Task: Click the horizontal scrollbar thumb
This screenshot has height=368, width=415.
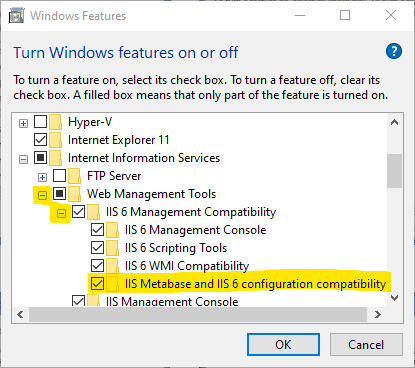Action: [198, 314]
